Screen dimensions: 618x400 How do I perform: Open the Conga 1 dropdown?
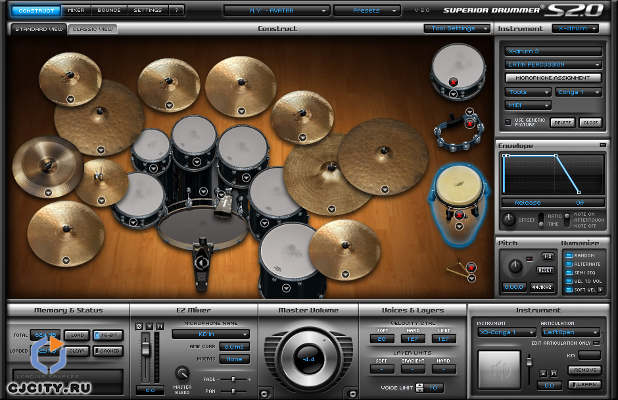(578, 92)
